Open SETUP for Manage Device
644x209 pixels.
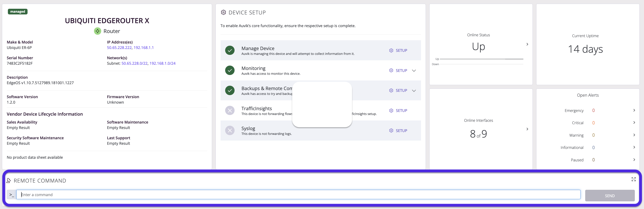398,51
